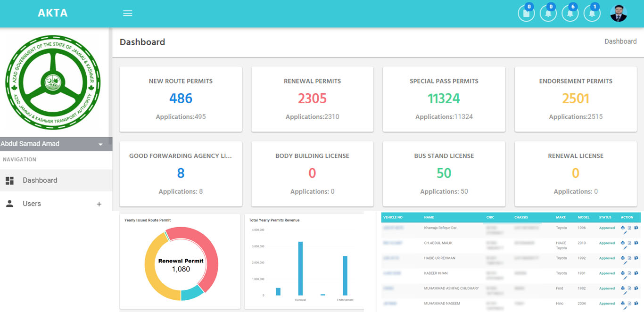Click edit pencil for CH.ABDUL MALIK row
Screen dimensions: 644x312
(x=625, y=248)
